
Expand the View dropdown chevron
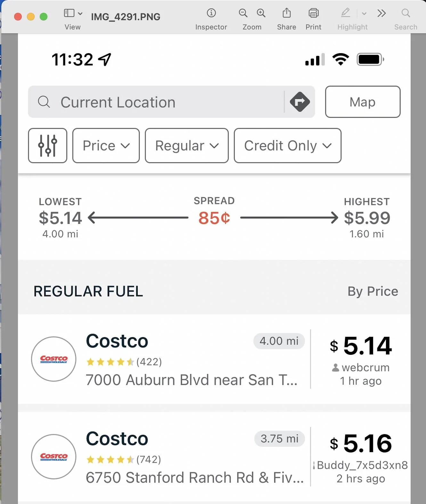[x=80, y=13]
